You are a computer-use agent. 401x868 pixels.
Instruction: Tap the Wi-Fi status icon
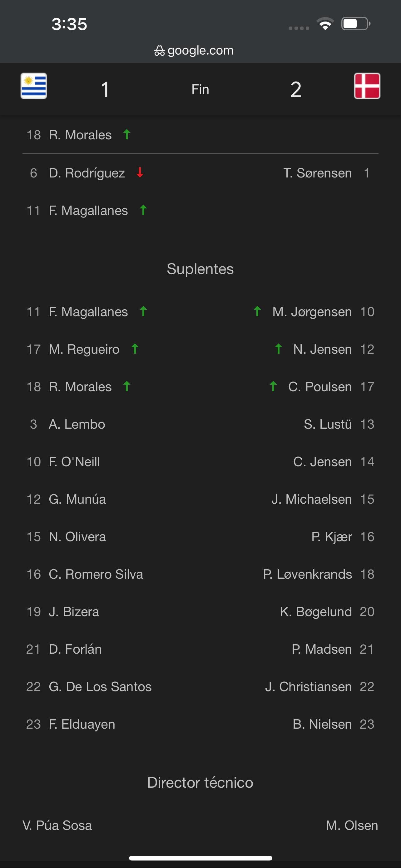click(x=325, y=23)
